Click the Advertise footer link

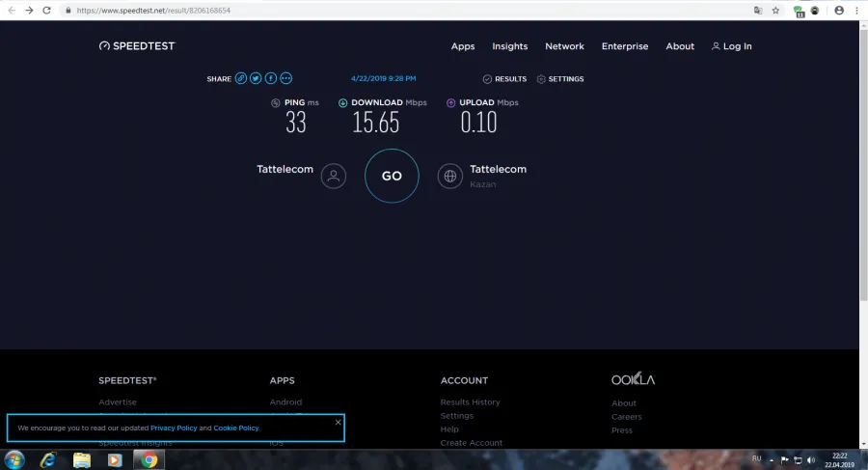118,402
